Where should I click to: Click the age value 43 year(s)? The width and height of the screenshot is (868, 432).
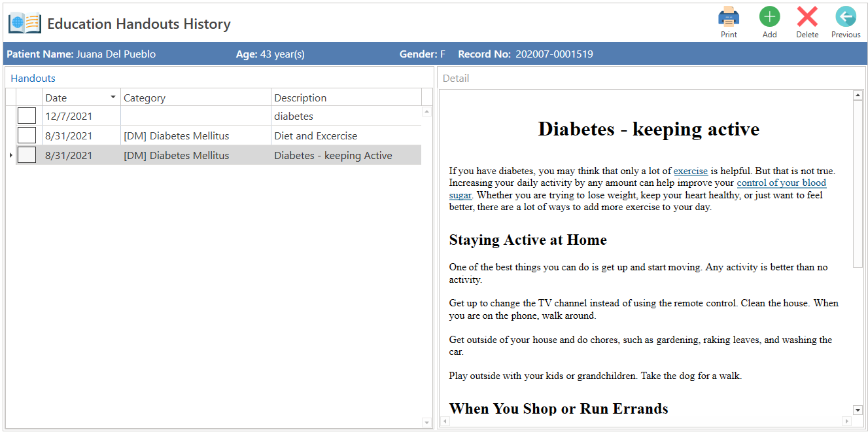pyautogui.click(x=283, y=54)
